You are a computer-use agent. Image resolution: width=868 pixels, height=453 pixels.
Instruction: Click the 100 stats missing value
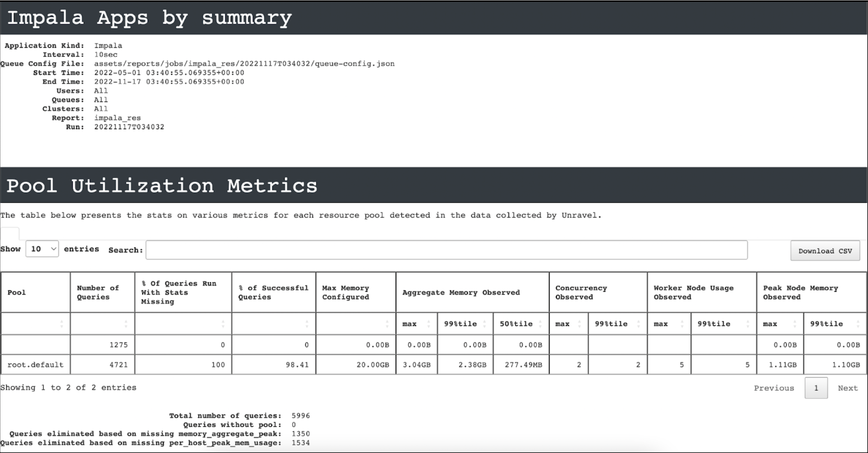point(218,364)
